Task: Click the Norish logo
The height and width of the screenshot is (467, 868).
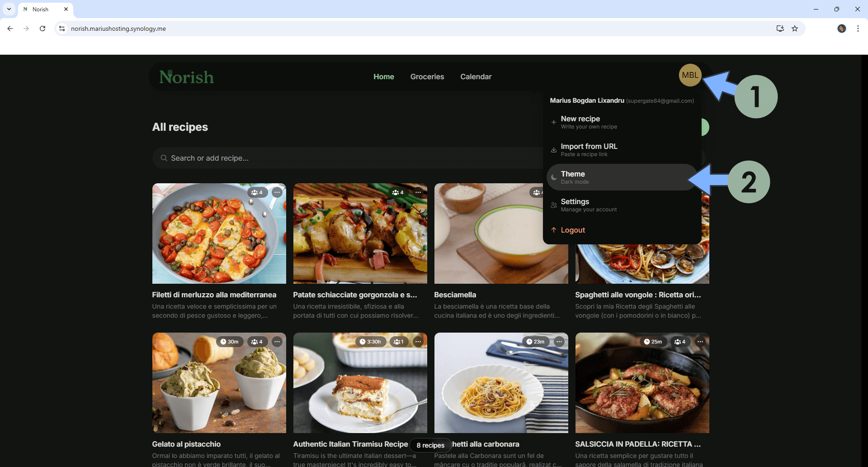Action: (x=186, y=77)
